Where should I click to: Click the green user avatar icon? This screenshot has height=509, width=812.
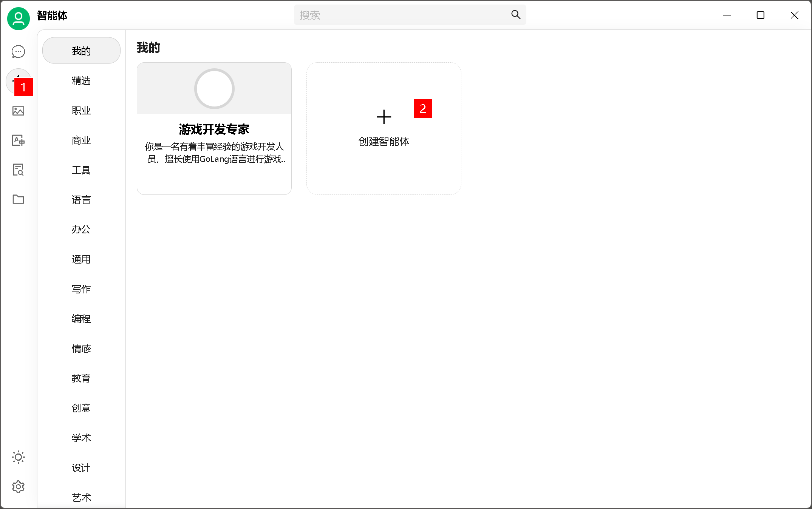pyautogui.click(x=18, y=18)
